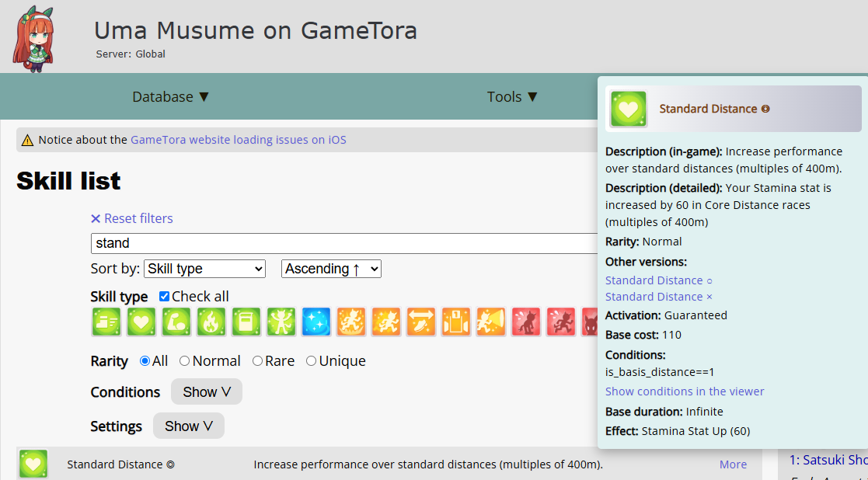This screenshot has height=480, width=868.
Task: Toggle the red running figure debuff filter
Action: coord(561,322)
